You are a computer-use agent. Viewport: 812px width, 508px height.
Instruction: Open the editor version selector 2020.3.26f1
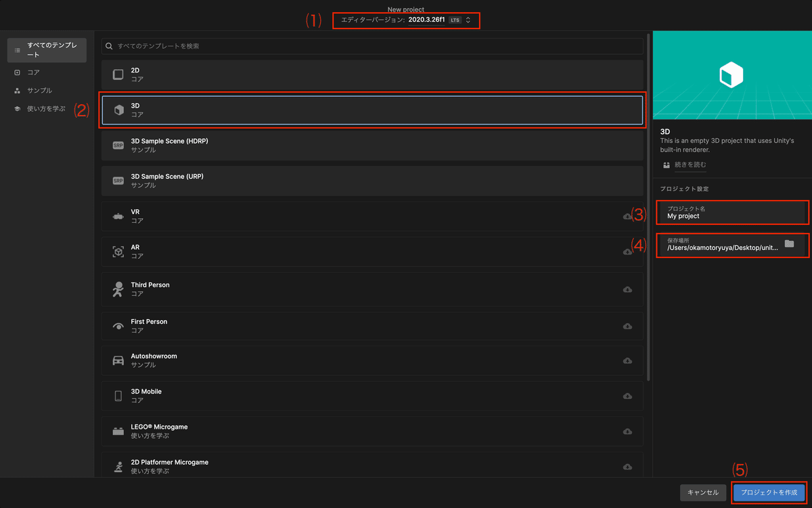(x=406, y=20)
